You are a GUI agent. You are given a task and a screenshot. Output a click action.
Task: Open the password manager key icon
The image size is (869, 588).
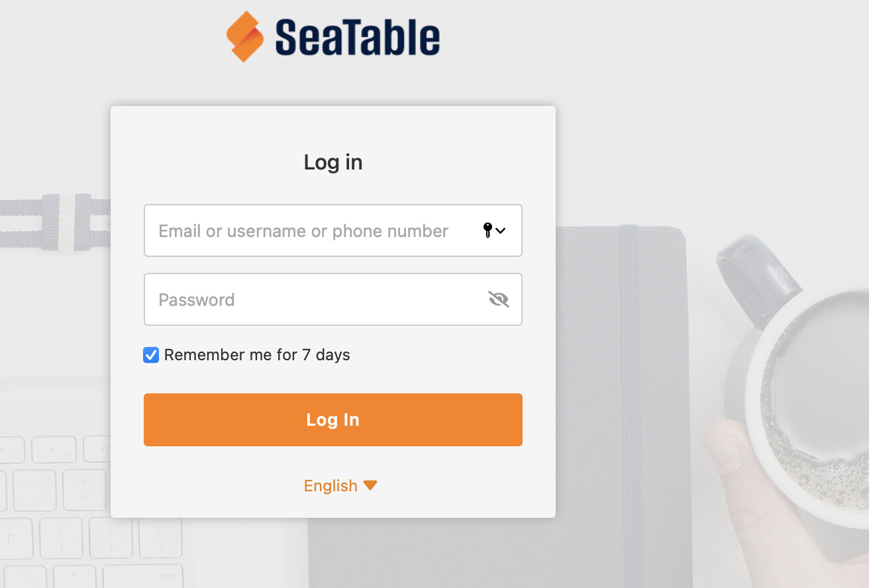pos(487,230)
